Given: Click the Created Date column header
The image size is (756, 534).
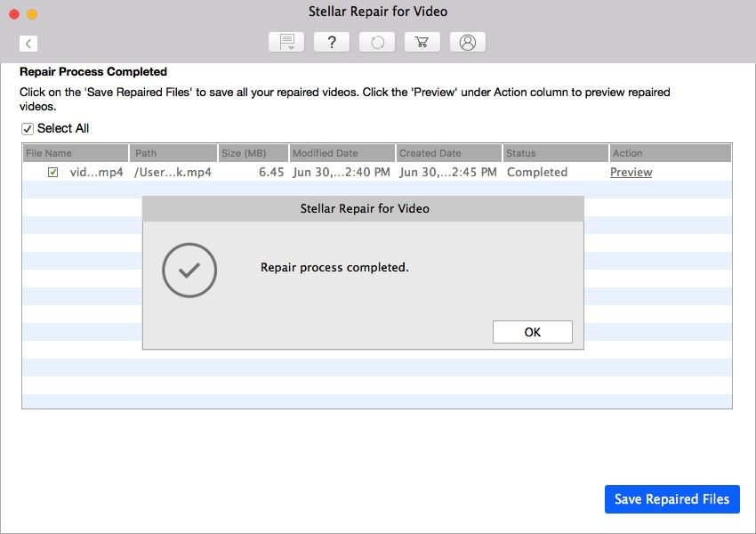Looking at the screenshot, I should (449, 153).
